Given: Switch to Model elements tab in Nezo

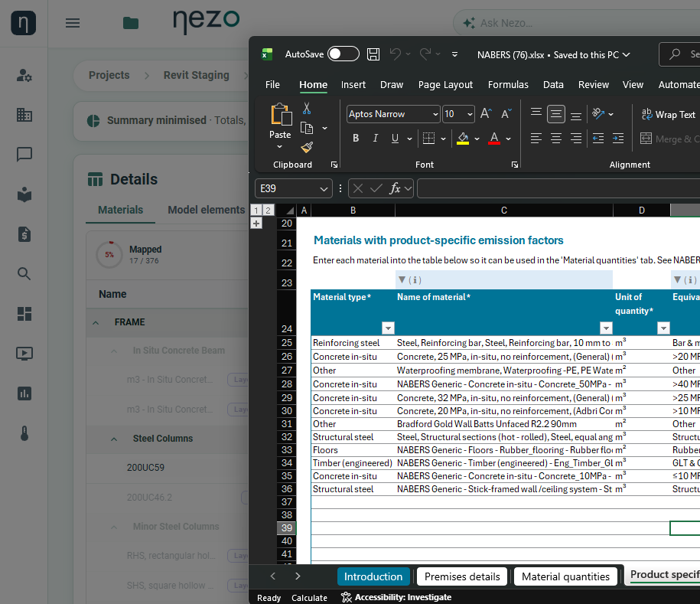Looking at the screenshot, I should pos(207,210).
